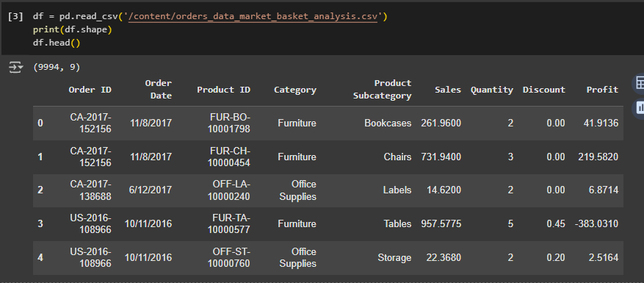Viewport: 644px width, 283px height.
Task: Click the Category column header
Action: click(x=295, y=90)
